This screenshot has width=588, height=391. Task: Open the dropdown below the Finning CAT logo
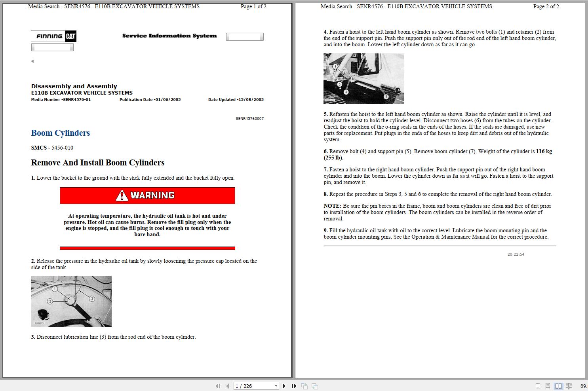click(53, 47)
